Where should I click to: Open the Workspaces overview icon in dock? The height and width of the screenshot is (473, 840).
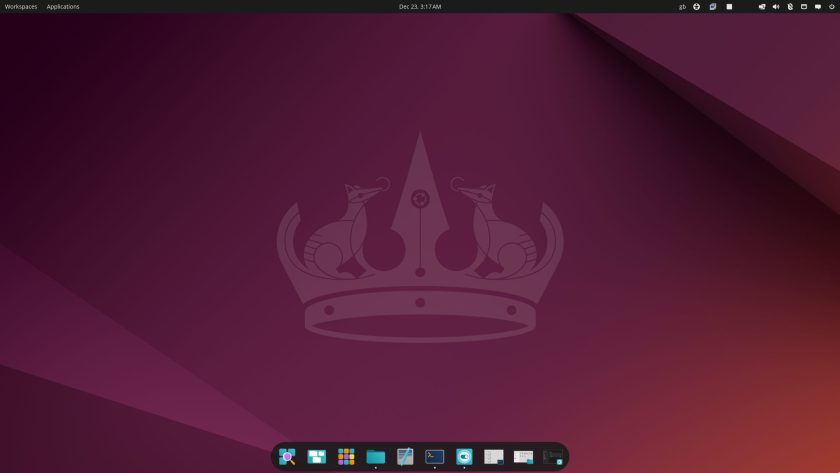(317, 456)
